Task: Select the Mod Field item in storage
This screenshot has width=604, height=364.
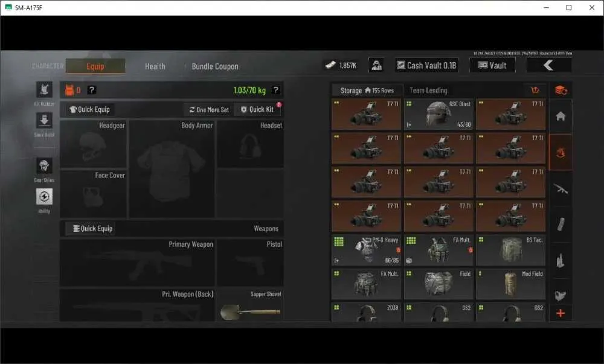Action: pyautogui.click(x=511, y=284)
